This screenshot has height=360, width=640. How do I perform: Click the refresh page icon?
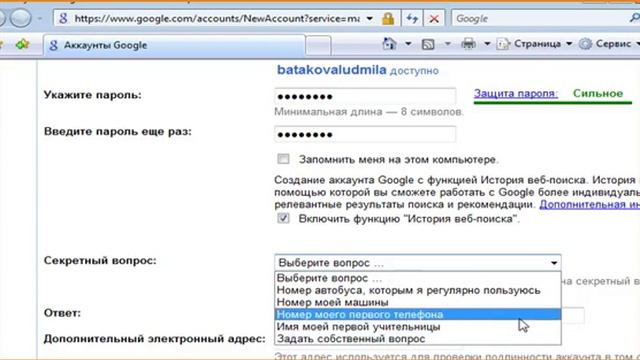click(412, 18)
